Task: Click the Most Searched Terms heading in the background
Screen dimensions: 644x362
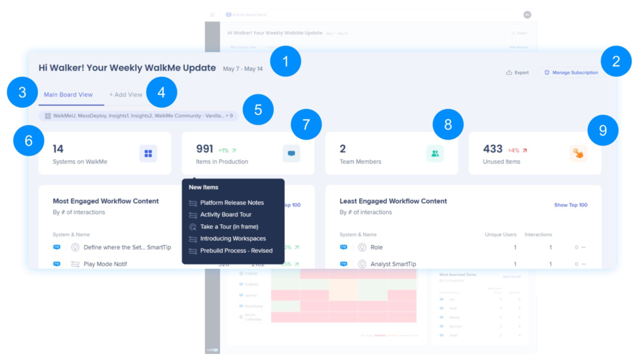Action: point(458,275)
